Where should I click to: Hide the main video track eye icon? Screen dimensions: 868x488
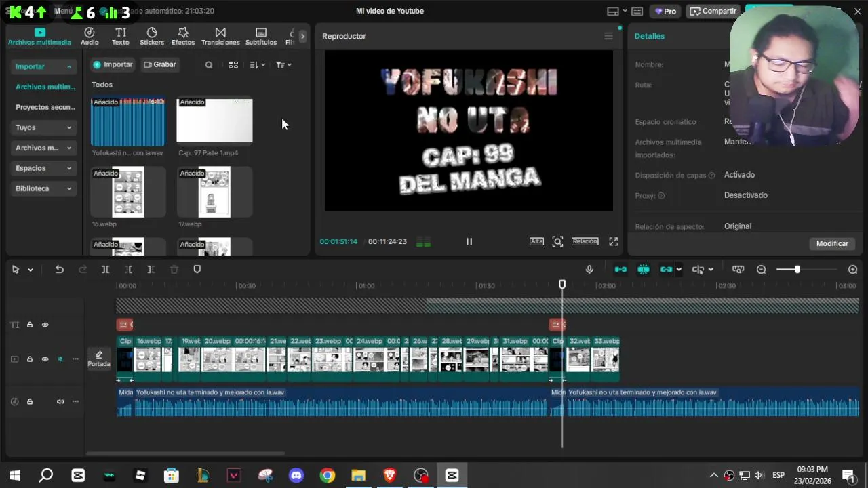tap(45, 359)
